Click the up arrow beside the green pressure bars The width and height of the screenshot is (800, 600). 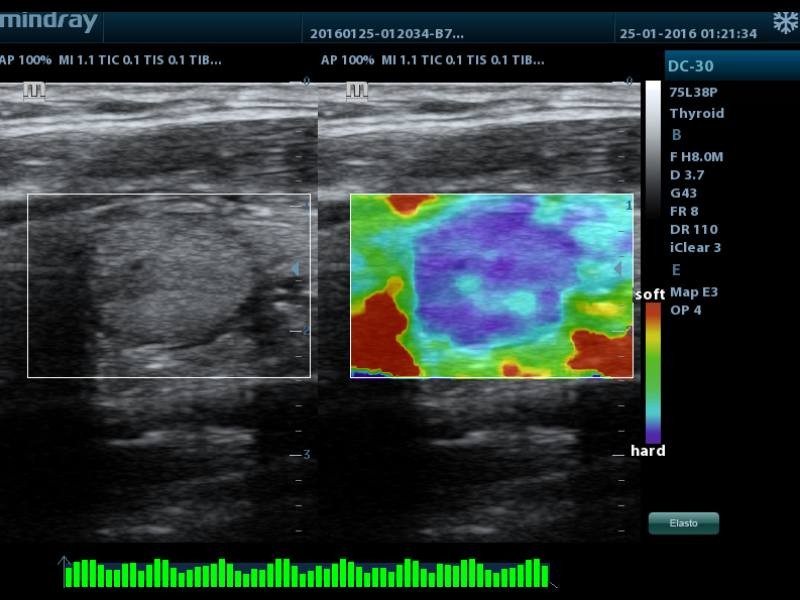[64, 564]
